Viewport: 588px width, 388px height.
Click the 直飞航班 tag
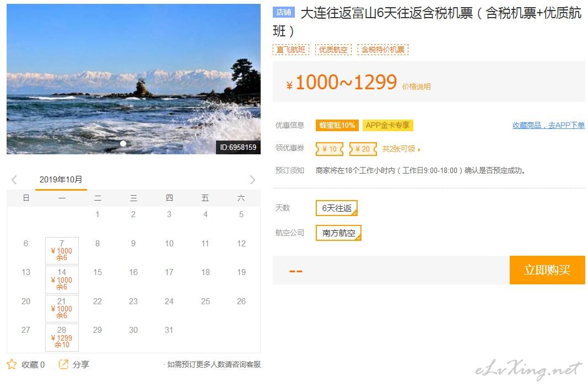(291, 50)
